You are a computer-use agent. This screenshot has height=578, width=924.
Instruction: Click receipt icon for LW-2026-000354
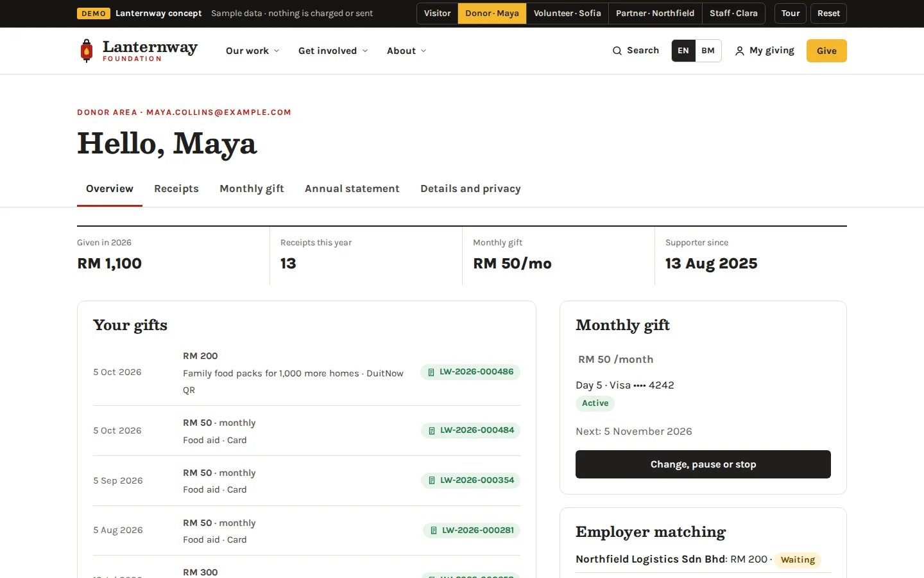tap(432, 480)
